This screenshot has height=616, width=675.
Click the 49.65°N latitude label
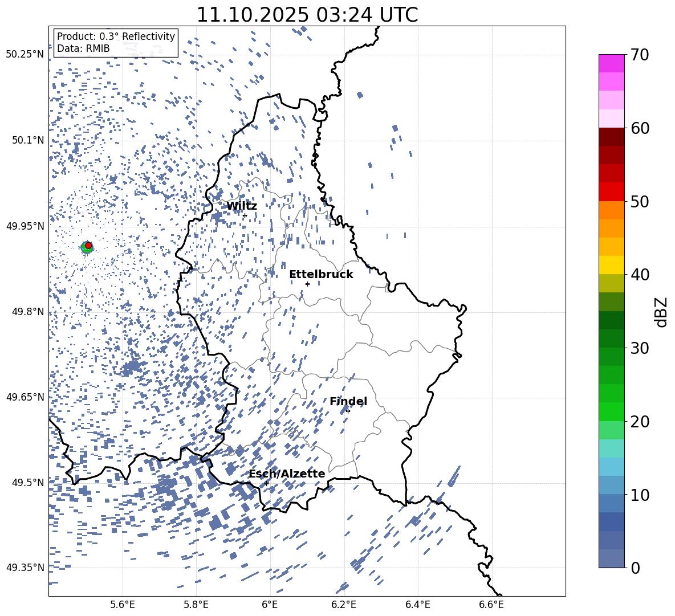[x=25, y=397]
